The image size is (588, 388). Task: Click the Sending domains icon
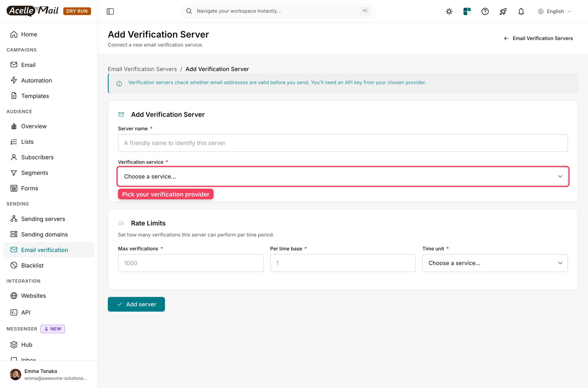click(x=14, y=234)
